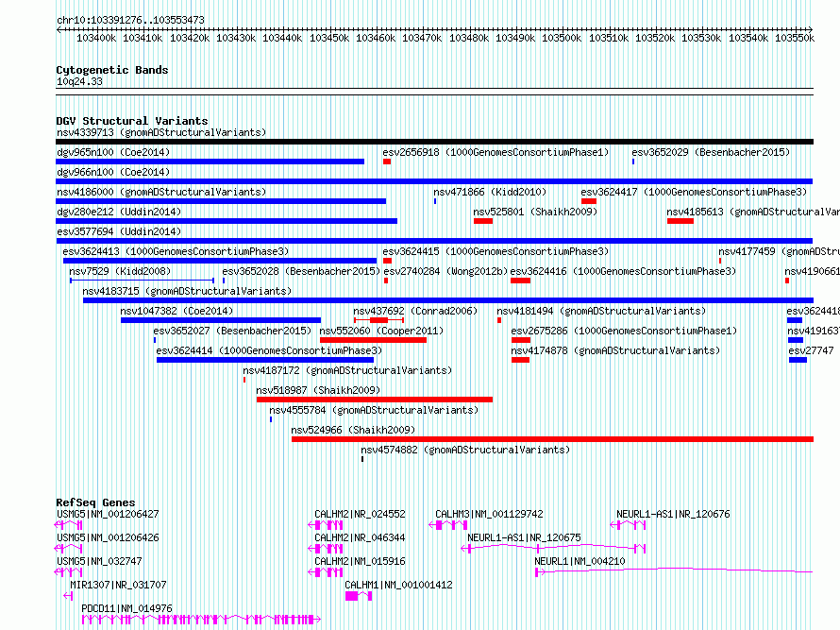Viewport: 840px width, 630px height.
Task: Select the CALHM2|NM_015916 transcript glyph
Action: coord(326,572)
